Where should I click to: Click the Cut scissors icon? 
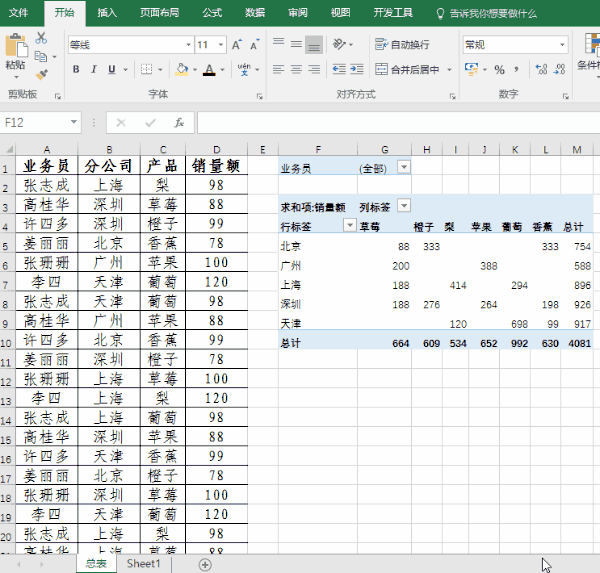(x=41, y=38)
